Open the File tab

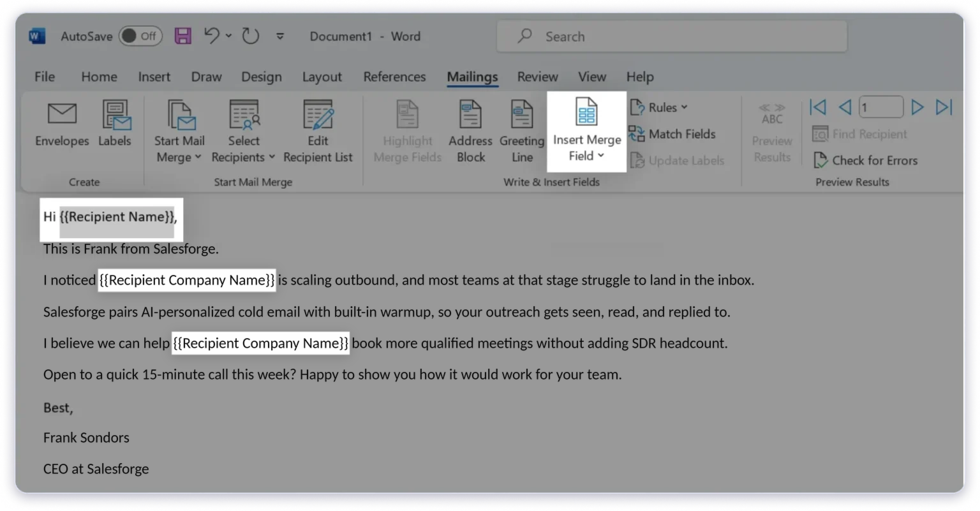click(45, 77)
